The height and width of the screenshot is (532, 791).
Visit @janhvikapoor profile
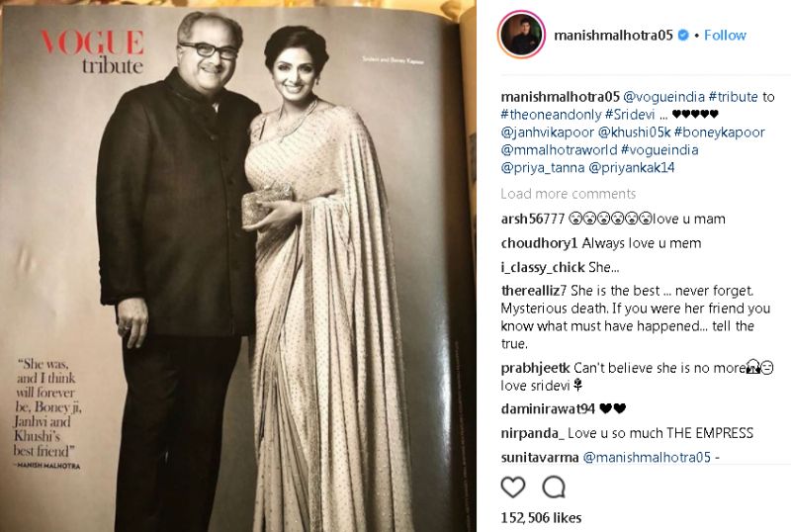(548, 133)
